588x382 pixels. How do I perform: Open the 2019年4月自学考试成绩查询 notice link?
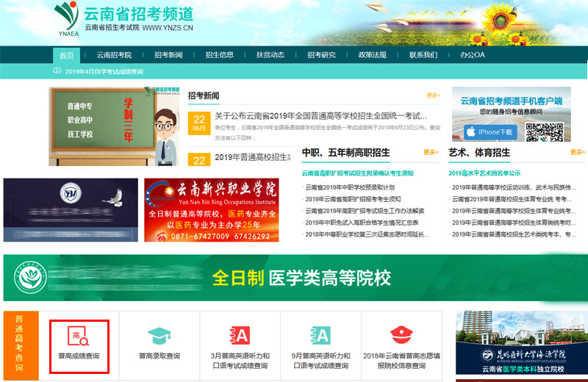click(104, 71)
